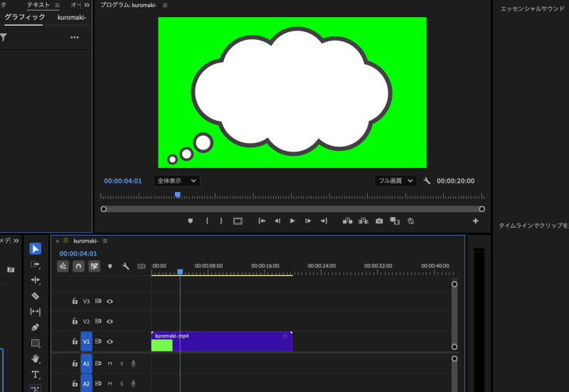Open the フル画質 playback resolution dropdown

(x=395, y=181)
